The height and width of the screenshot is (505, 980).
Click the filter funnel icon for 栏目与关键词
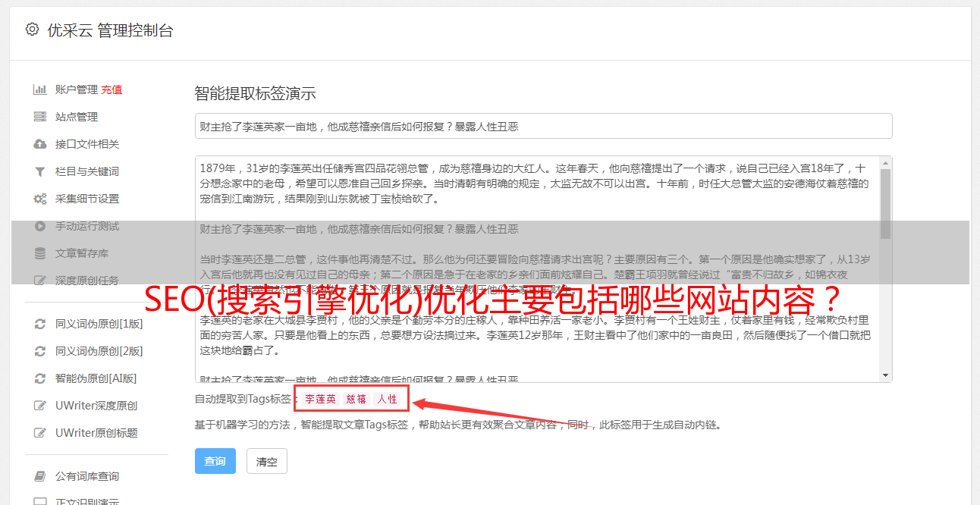[39, 171]
